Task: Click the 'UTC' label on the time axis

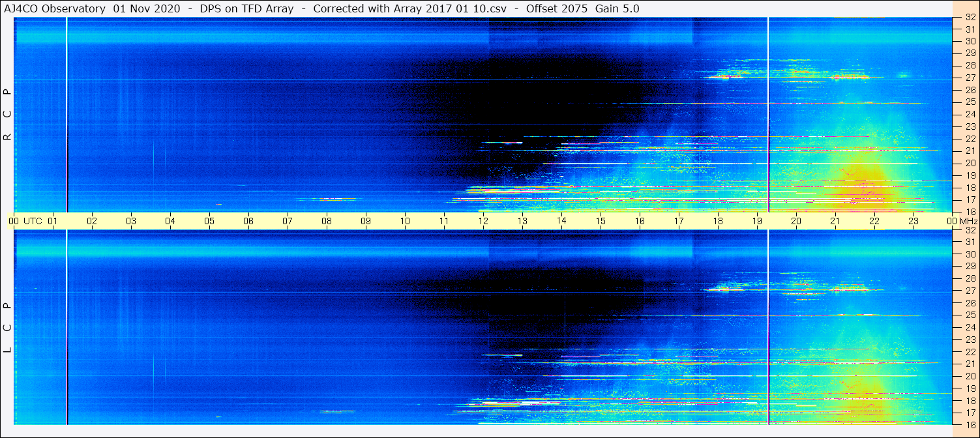Action: (x=33, y=221)
